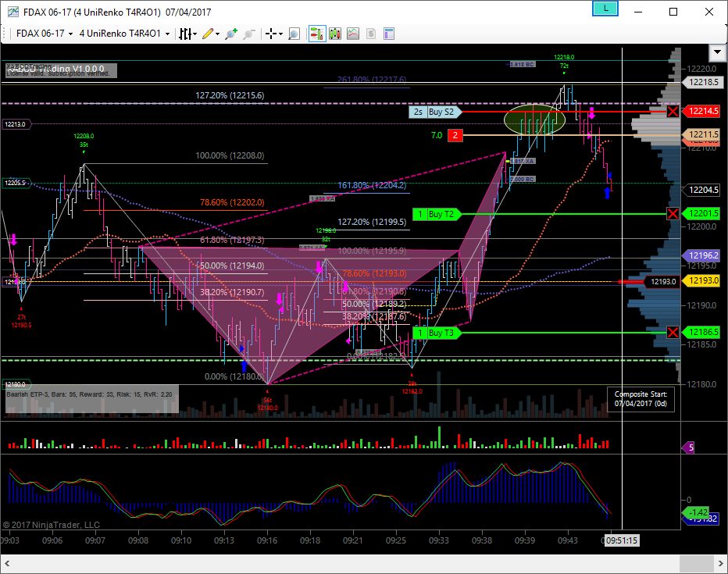Select the Buy T3 order label
Viewport: 728px width, 574px height.
(441, 333)
